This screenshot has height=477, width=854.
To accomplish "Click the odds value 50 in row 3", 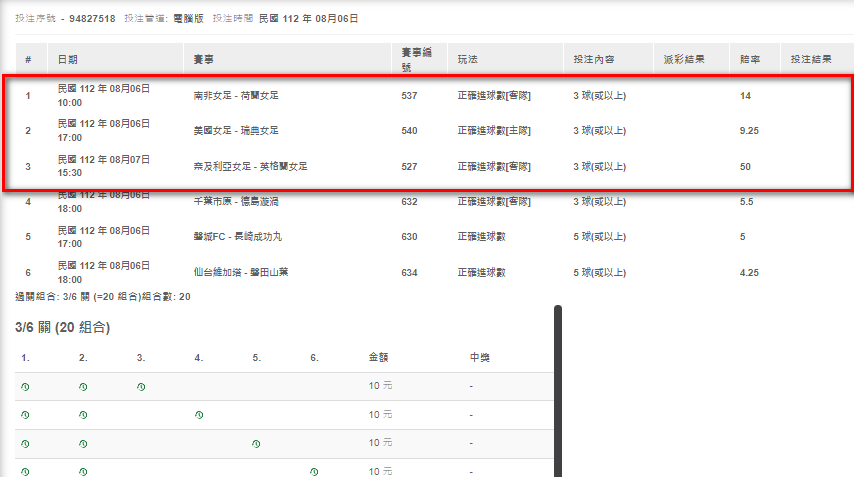I will coord(745,167).
